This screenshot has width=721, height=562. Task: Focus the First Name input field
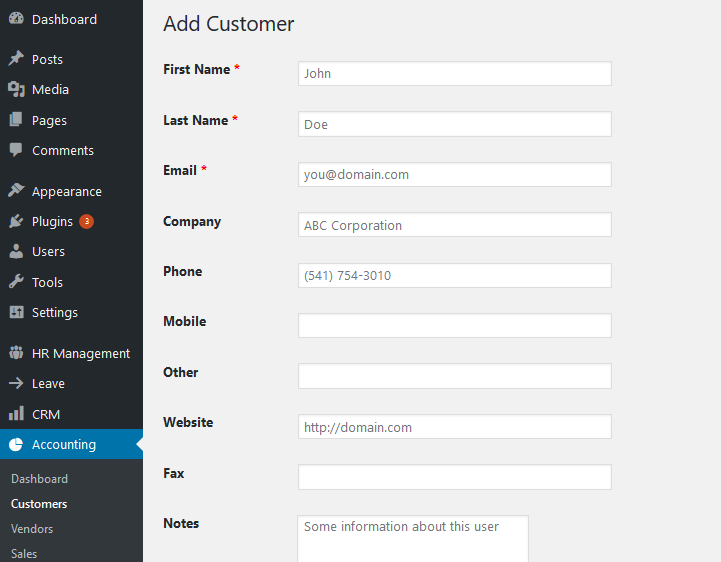click(455, 74)
